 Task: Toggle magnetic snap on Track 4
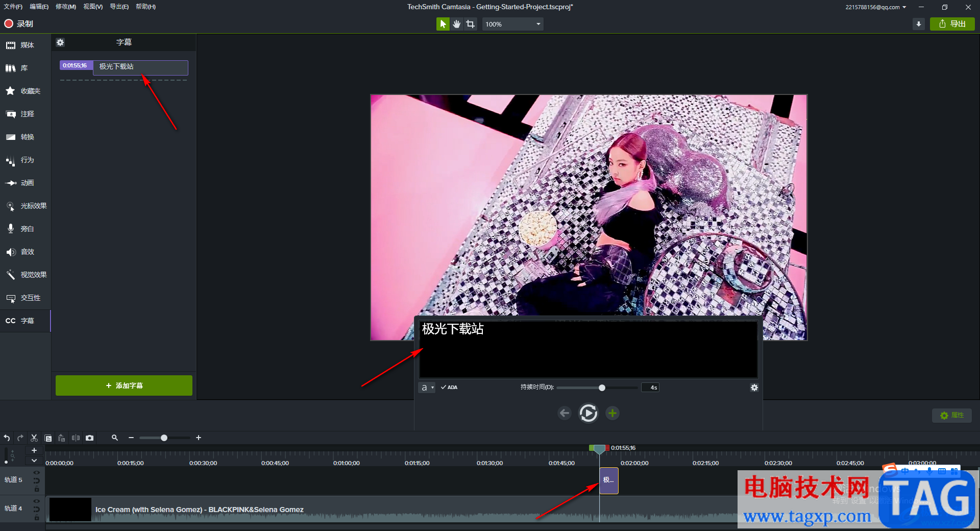[x=36, y=509]
